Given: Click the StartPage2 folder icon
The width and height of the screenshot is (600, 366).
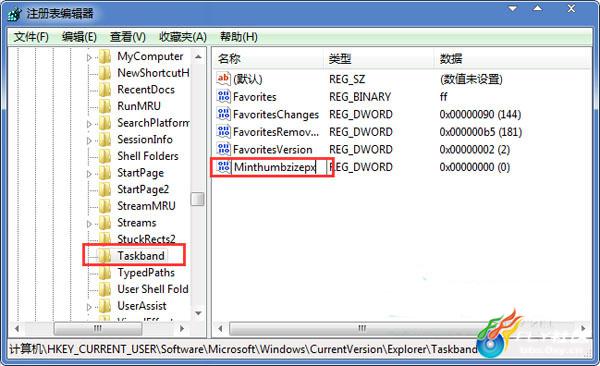Looking at the screenshot, I should (105, 190).
